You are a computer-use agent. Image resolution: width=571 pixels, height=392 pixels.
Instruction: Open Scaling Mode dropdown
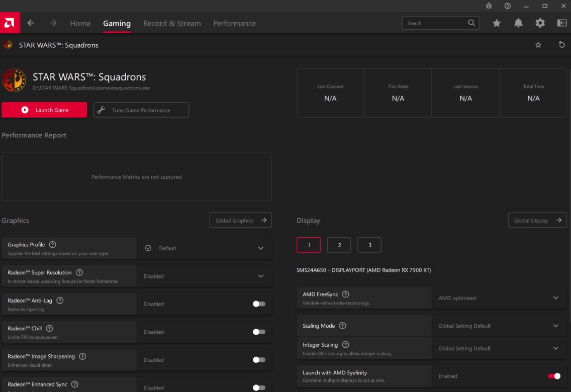tap(499, 326)
